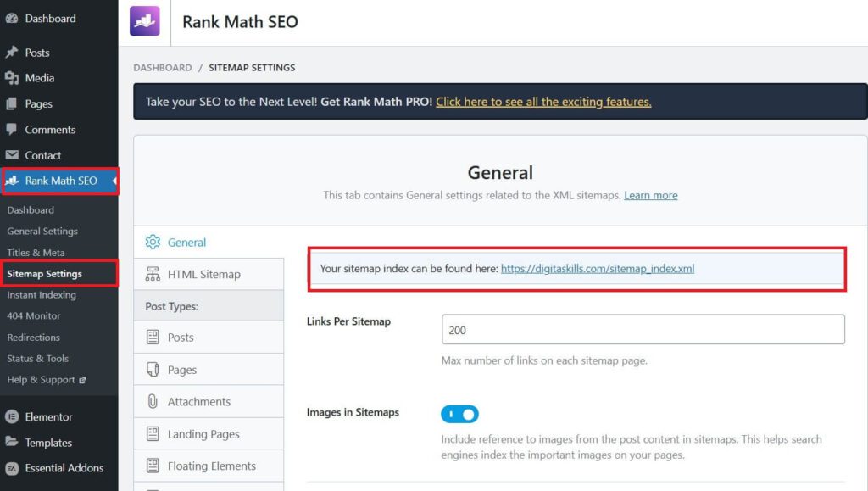Open 404 Monitor submenu item
The image size is (868, 491).
pos(33,315)
